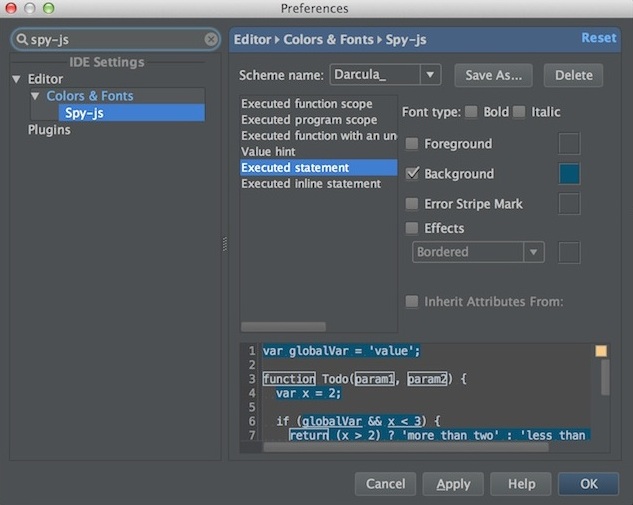
Task: Collapse the Colors & Fonts node
Action: 36,96
